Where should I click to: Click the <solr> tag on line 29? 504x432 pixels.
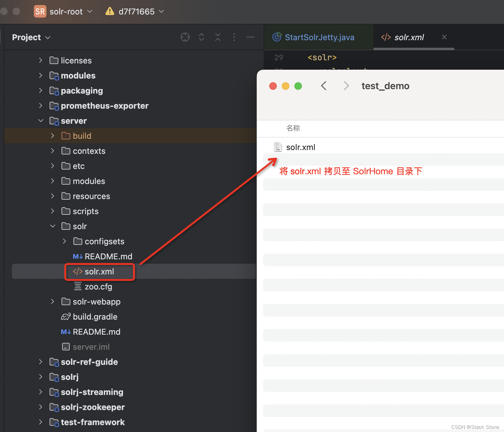click(x=322, y=57)
